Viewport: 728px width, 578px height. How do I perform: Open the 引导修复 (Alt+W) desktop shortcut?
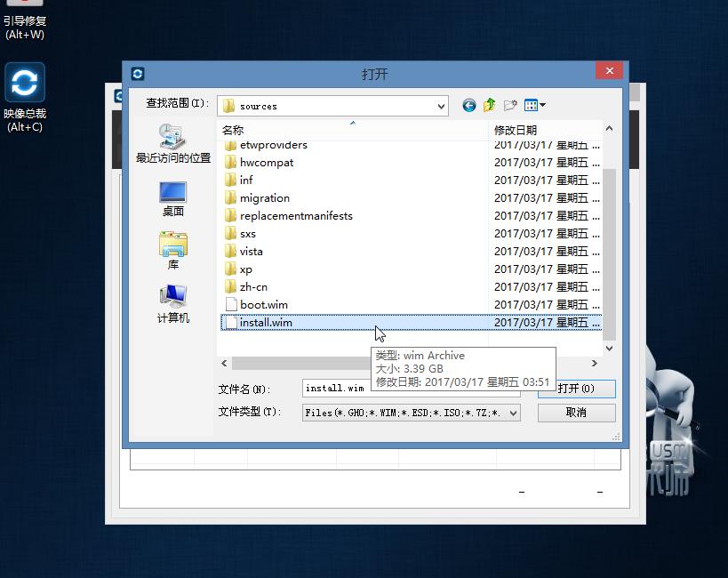pyautogui.click(x=25, y=21)
